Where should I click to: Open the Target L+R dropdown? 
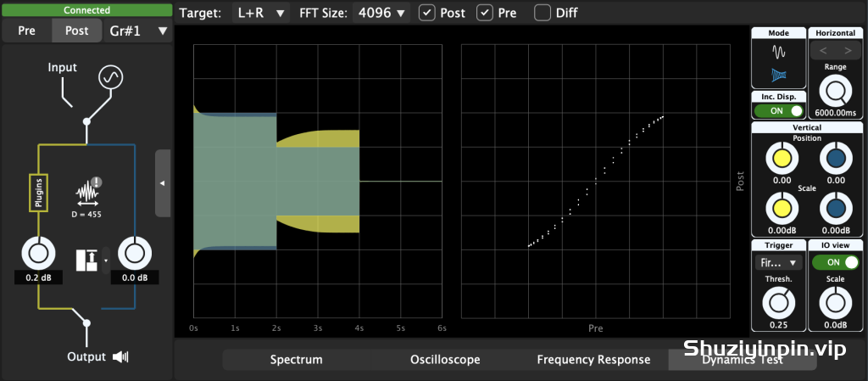tap(261, 13)
